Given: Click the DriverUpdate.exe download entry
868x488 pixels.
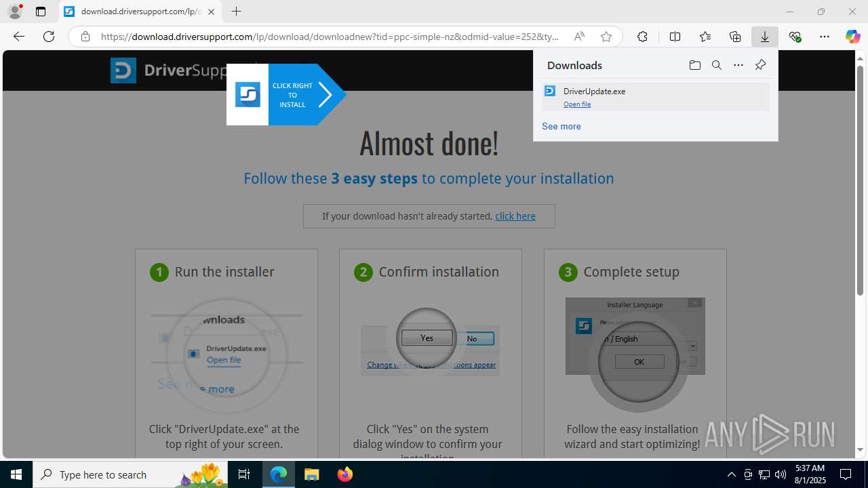Looking at the screenshot, I should click(655, 97).
